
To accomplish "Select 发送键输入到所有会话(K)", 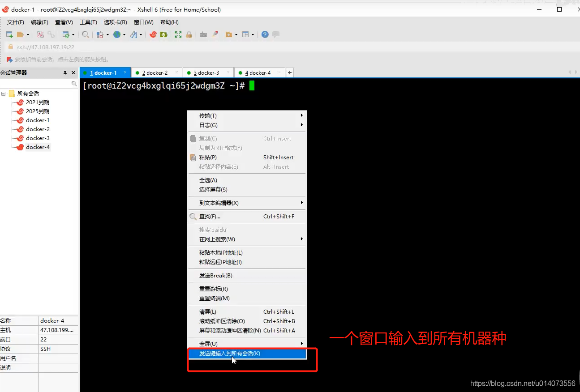I will point(247,354).
